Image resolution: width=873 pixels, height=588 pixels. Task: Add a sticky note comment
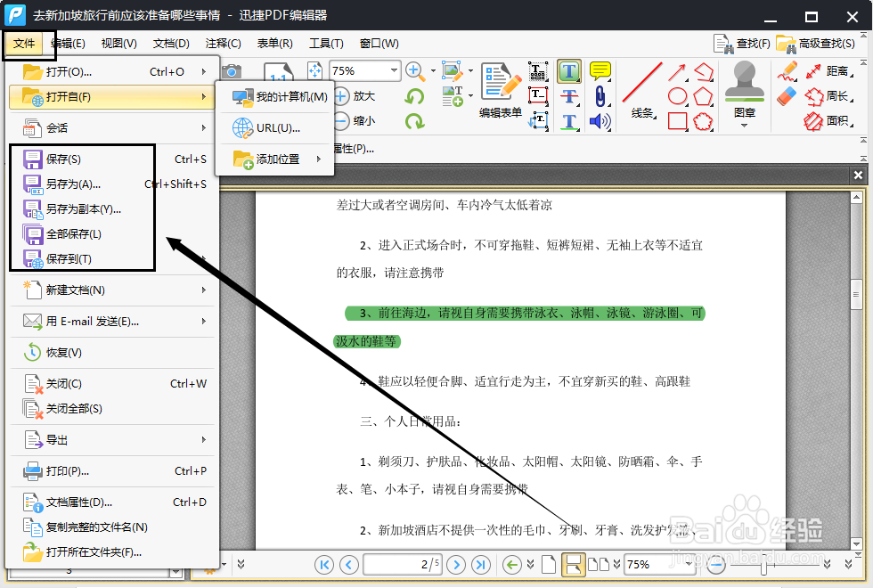(600, 71)
